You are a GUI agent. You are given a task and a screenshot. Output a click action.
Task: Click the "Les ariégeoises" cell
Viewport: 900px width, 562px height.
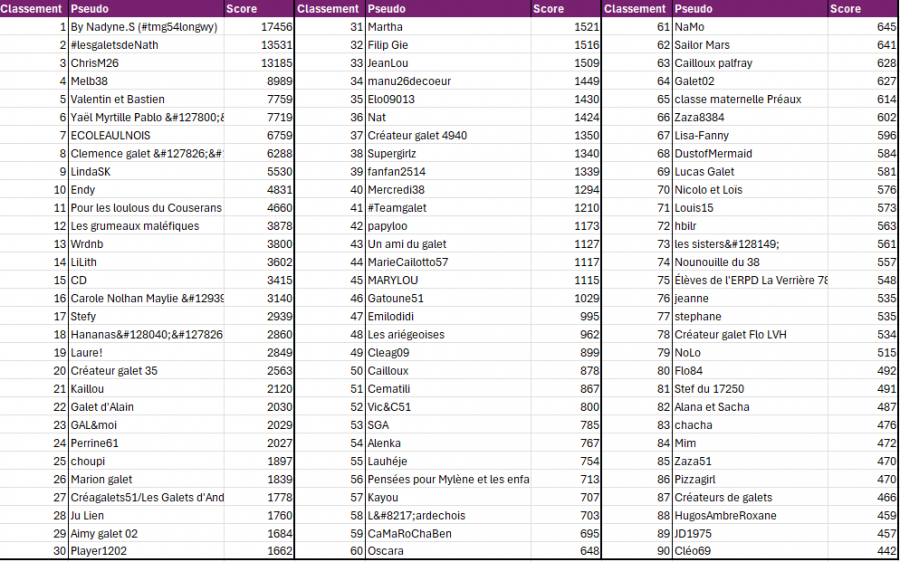click(x=406, y=334)
